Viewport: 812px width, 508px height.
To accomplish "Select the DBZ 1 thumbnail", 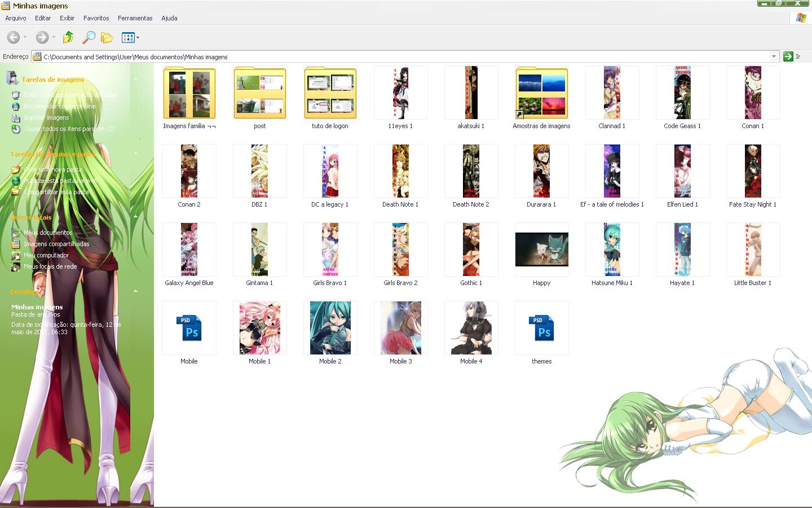I will (259, 171).
